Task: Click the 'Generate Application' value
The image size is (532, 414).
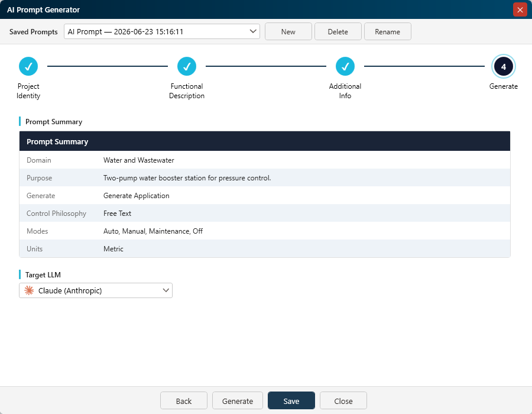Action: [136, 195]
